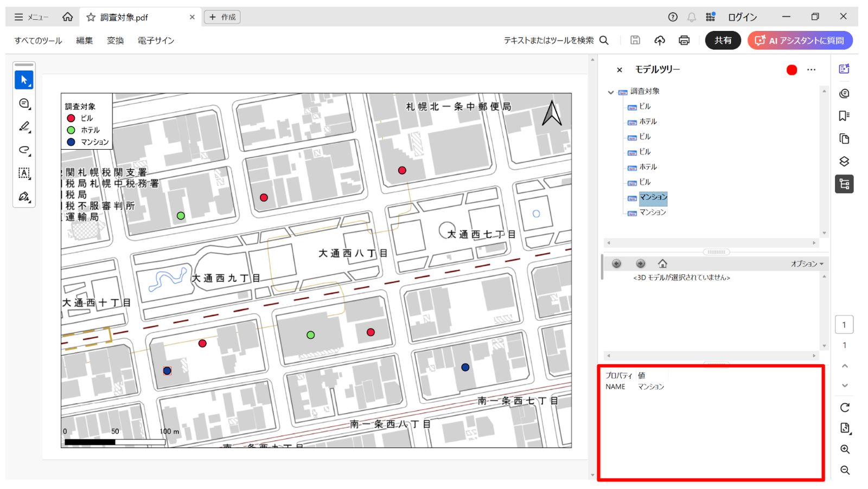Select the first ビル item in tree
868x489 pixels.
click(644, 106)
